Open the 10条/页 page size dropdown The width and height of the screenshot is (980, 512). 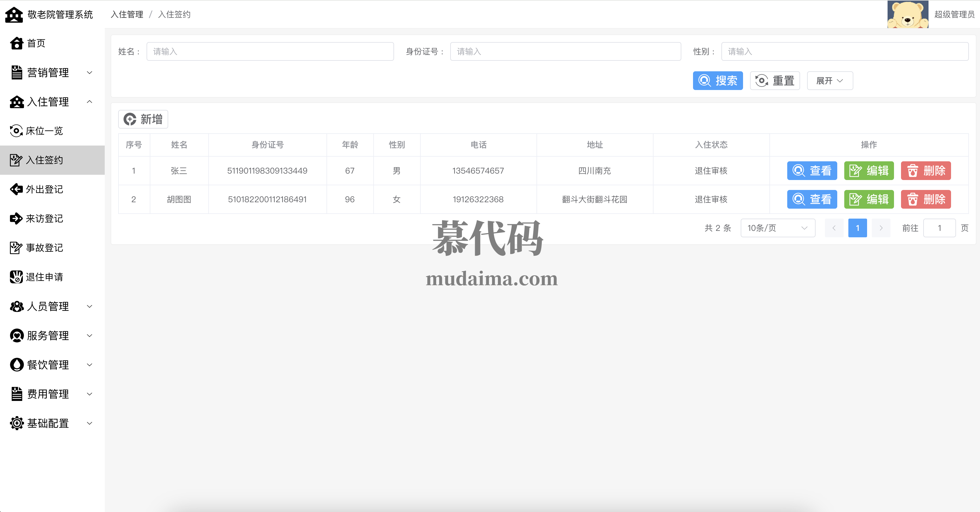pyautogui.click(x=777, y=228)
